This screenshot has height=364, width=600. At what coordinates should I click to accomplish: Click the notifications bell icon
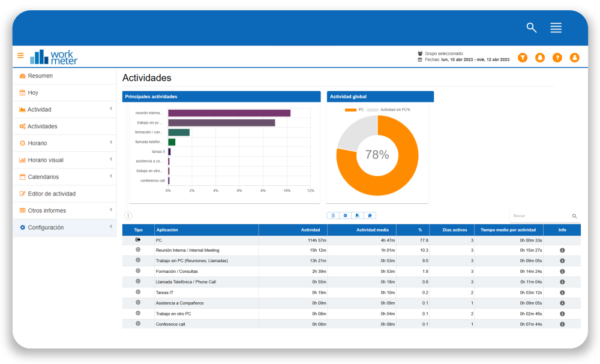coord(540,58)
